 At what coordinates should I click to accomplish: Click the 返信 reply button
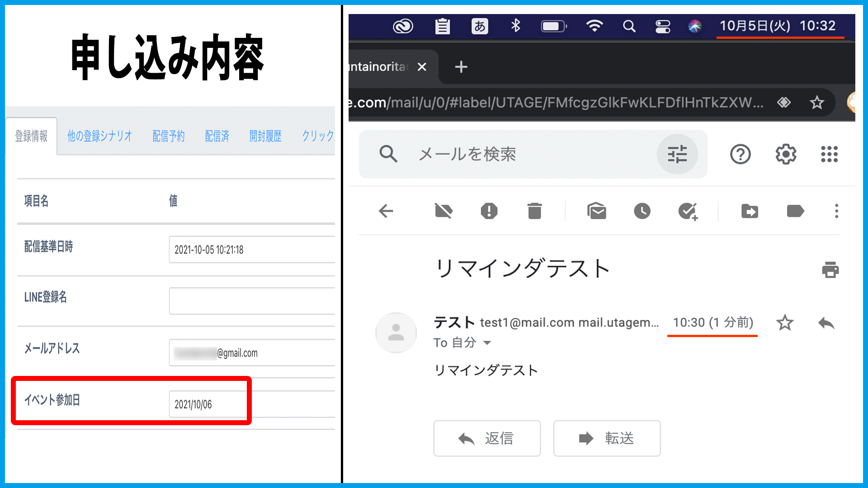pos(487,438)
